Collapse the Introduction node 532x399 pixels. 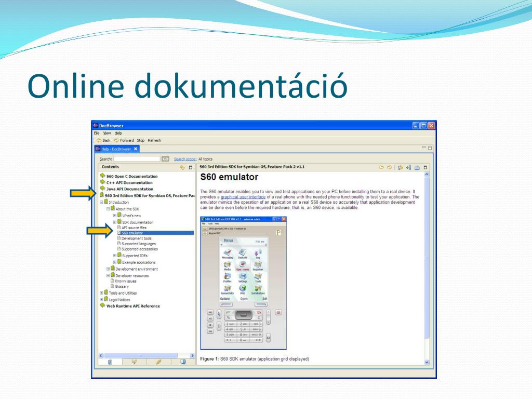point(101,202)
